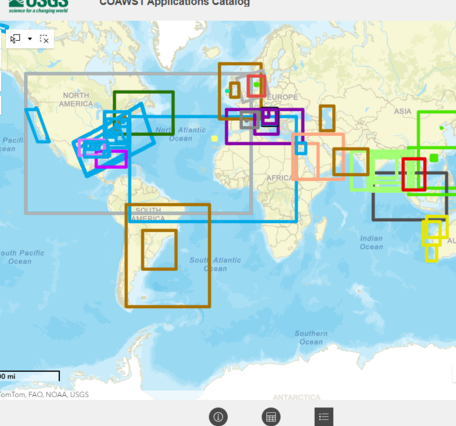Viewport: 456px width, 426px height.
Task: Click the green square marker near Hong Kong
Action: tap(434, 158)
